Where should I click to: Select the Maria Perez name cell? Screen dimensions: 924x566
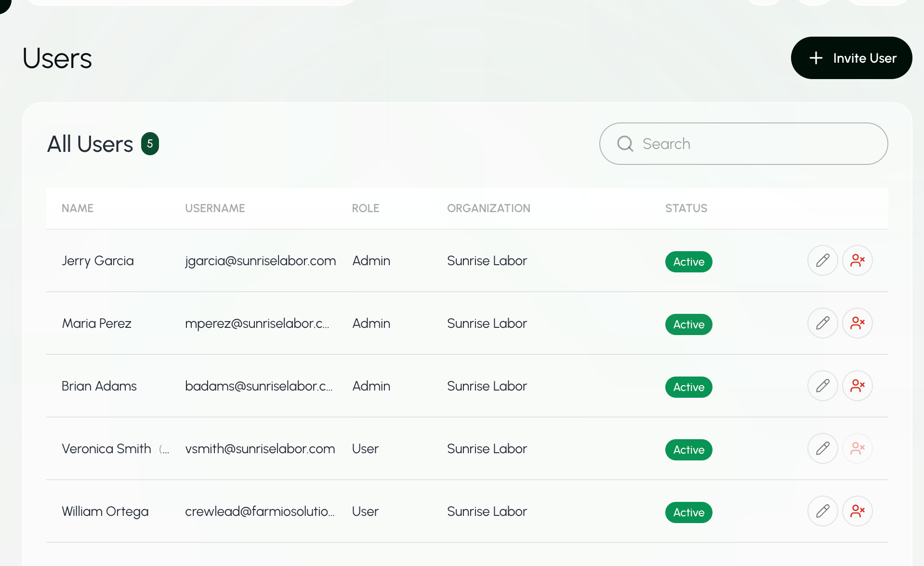[96, 323]
